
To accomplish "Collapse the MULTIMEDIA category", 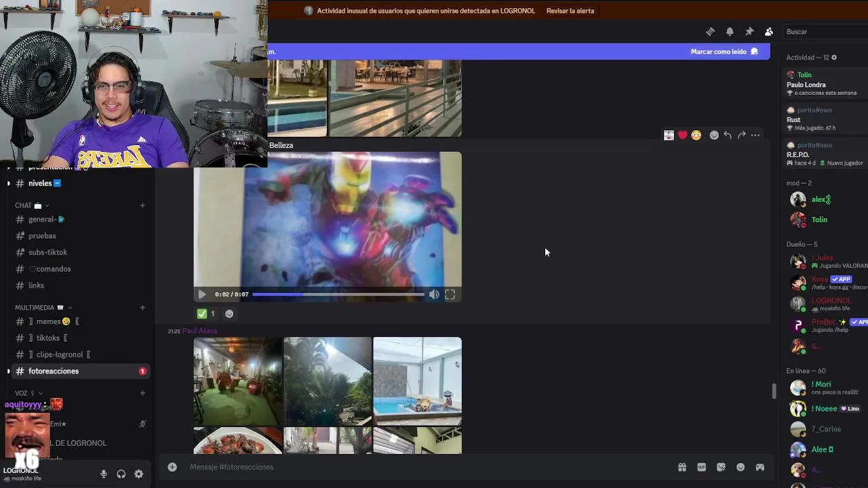I will point(43,308).
